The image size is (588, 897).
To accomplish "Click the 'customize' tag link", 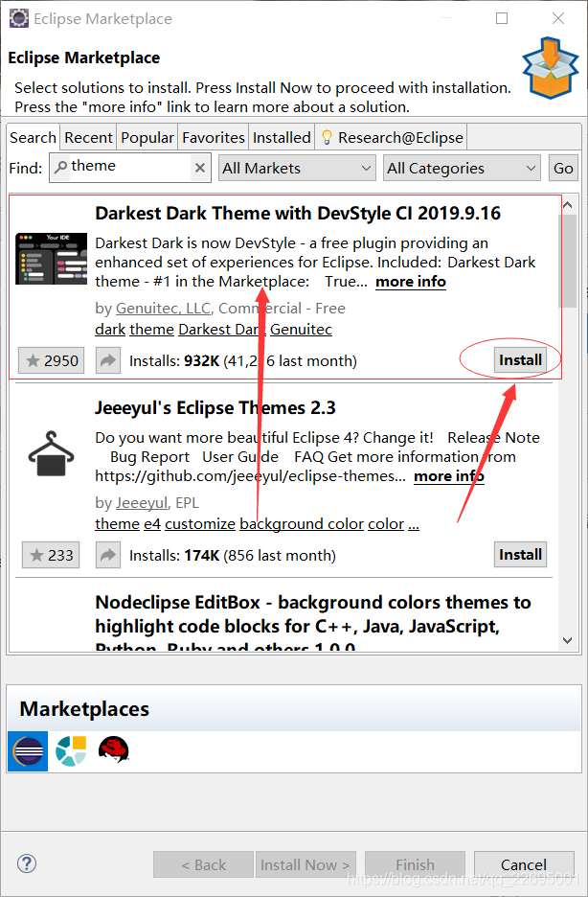I will [x=200, y=524].
